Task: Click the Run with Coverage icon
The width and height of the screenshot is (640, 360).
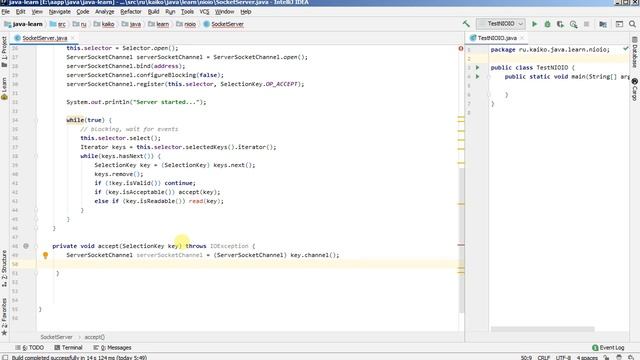Action: tap(560, 24)
